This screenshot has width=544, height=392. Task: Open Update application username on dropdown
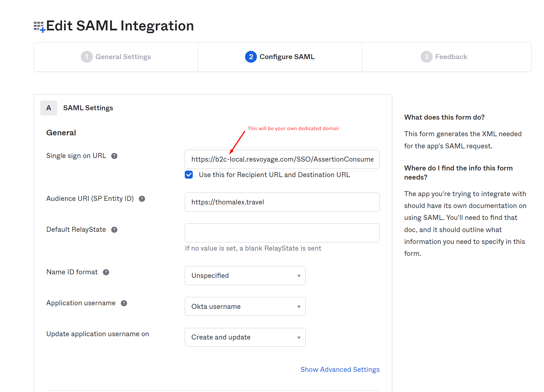[x=245, y=337]
